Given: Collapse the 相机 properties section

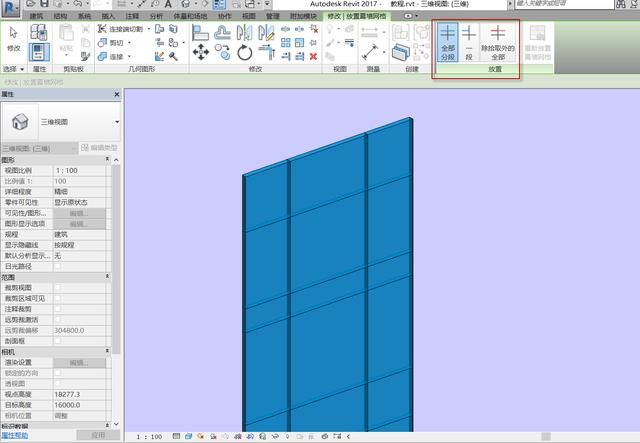Looking at the screenshot, I should (x=107, y=351).
